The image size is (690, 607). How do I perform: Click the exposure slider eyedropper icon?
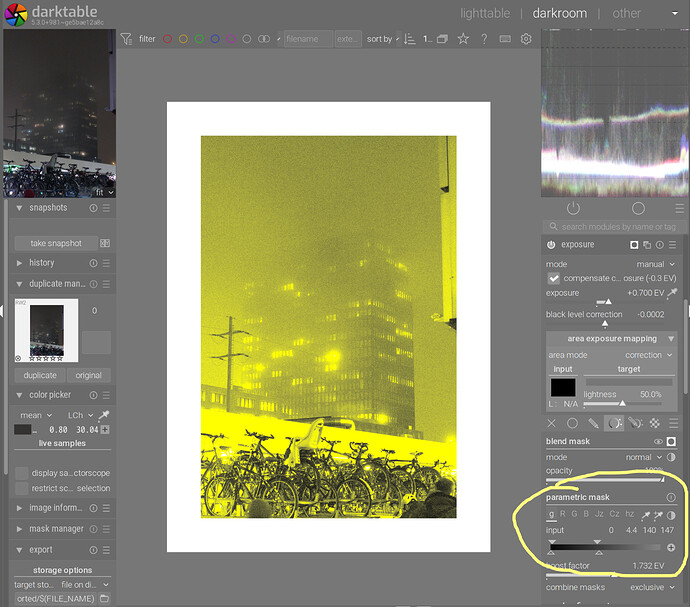point(672,293)
